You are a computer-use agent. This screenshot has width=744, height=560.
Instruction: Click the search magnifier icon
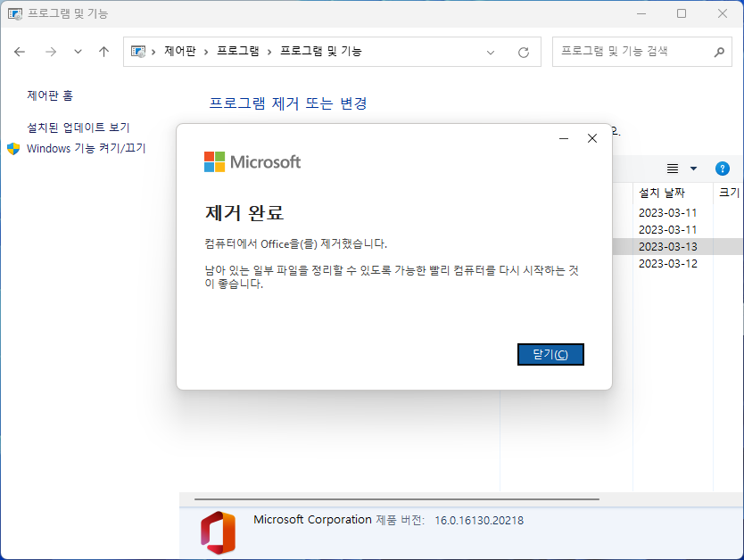pos(719,52)
